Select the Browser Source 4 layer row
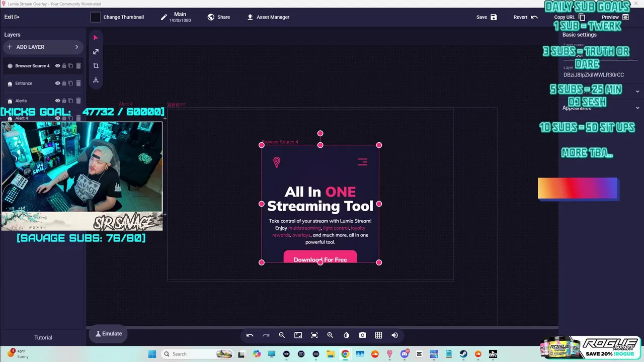 click(x=43, y=66)
